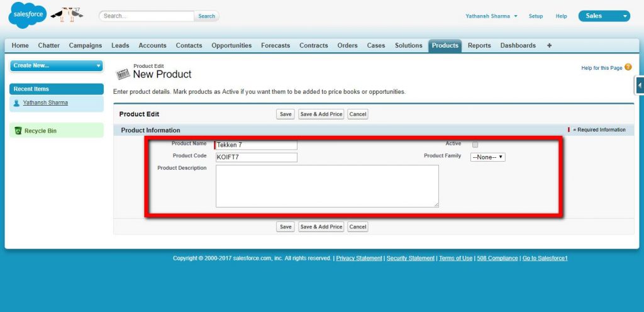The height and width of the screenshot is (312, 644).
Task: Click the top Save button
Action: click(x=286, y=114)
